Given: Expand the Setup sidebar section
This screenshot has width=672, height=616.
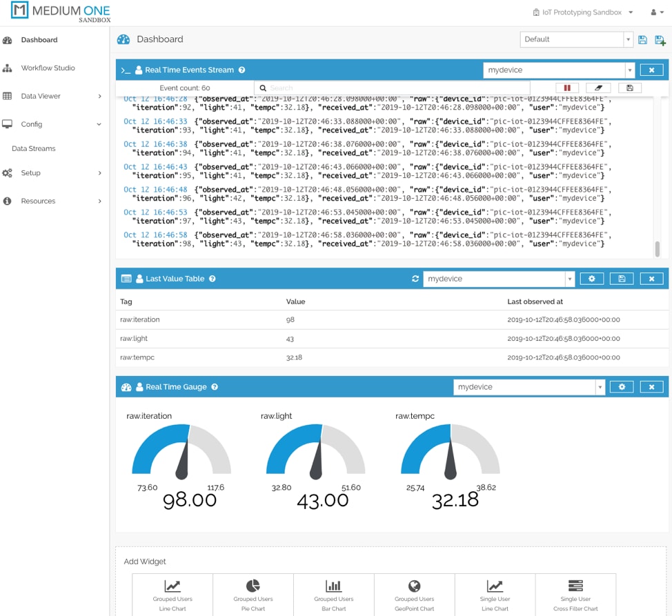Looking at the screenshot, I should pyautogui.click(x=32, y=173).
